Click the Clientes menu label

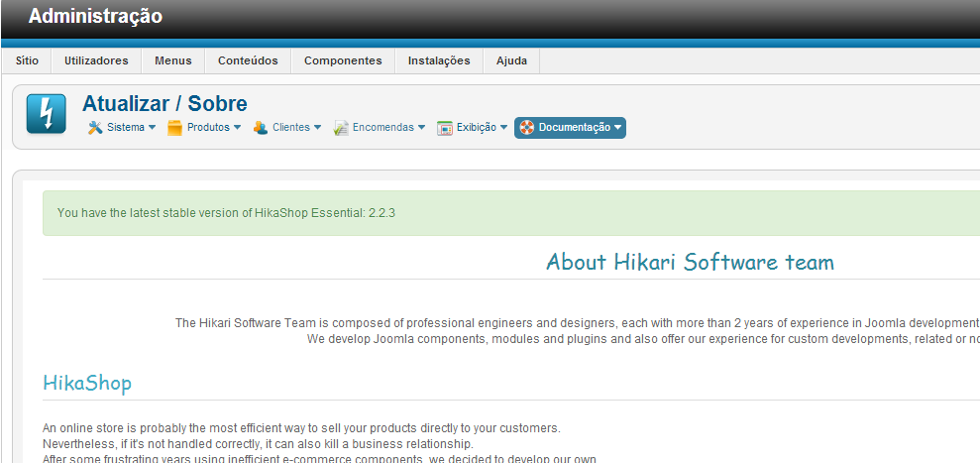tap(291, 128)
